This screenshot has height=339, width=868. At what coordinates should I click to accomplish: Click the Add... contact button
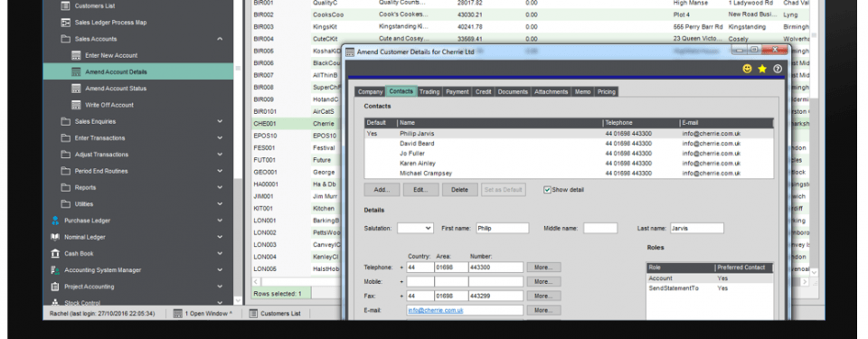pyautogui.click(x=382, y=190)
